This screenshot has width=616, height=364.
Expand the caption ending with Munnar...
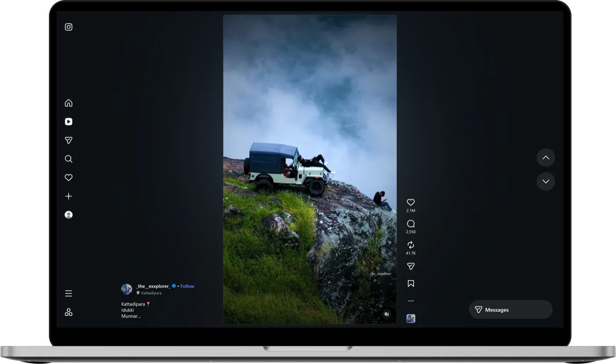[131, 316]
